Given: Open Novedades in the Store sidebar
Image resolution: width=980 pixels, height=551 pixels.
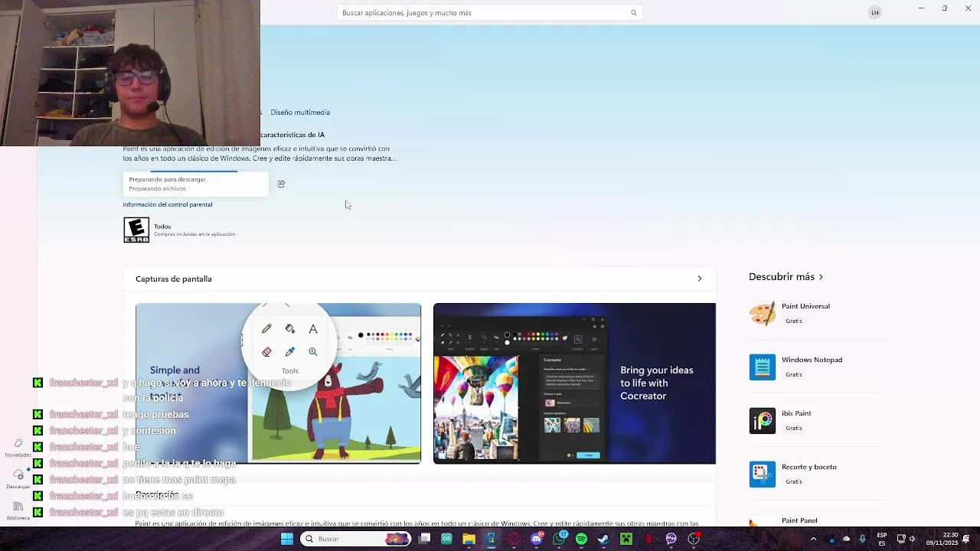Looking at the screenshot, I should [x=18, y=448].
